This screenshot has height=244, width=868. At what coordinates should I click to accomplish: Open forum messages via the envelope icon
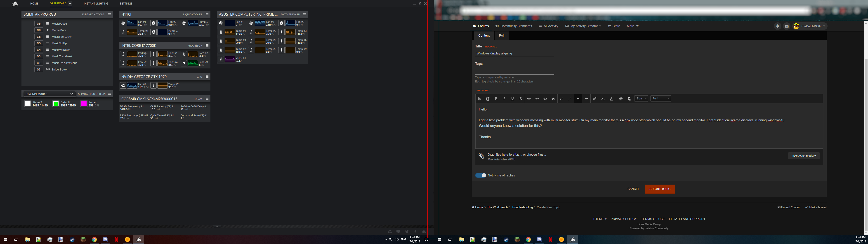pyautogui.click(x=786, y=26)
